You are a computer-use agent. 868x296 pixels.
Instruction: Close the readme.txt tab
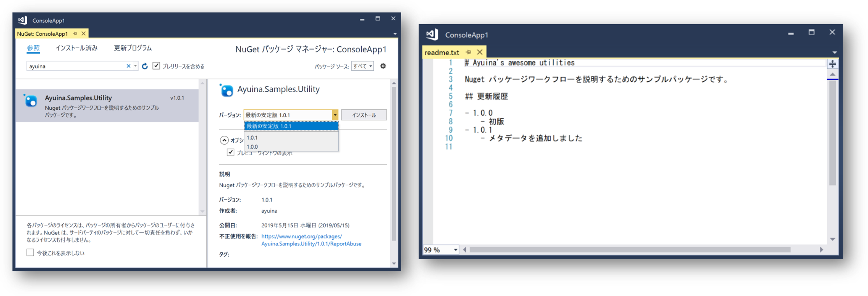[x=480, y=52]
